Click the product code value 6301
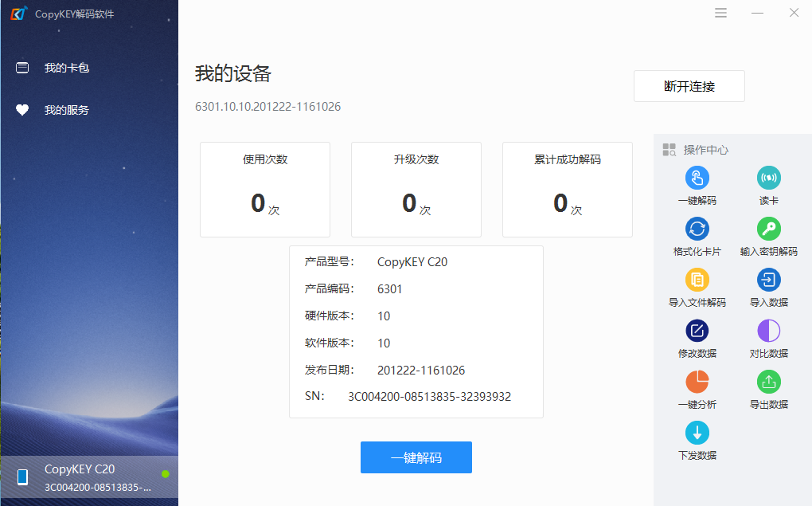Screen dimensions: 812x506 389,289
